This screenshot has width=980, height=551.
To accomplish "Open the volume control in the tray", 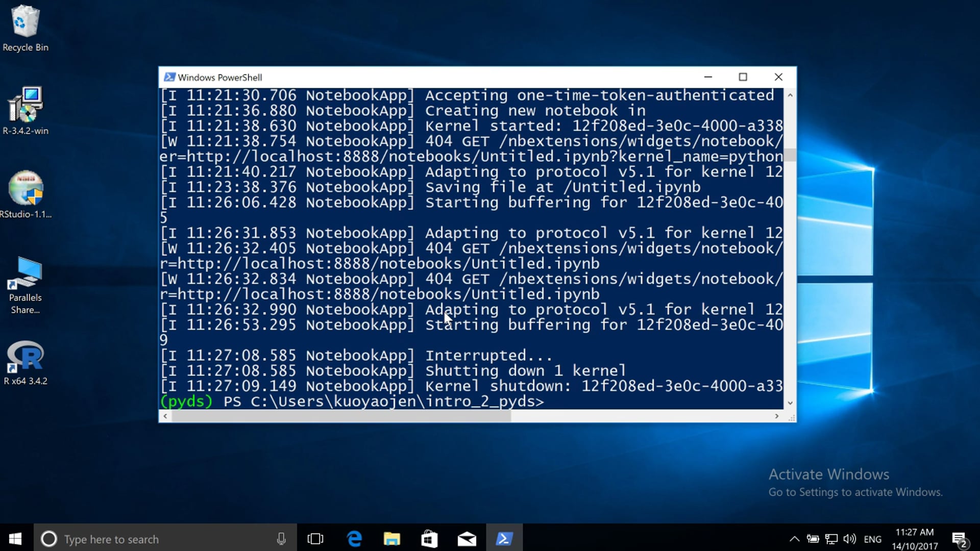I will 849,539.
